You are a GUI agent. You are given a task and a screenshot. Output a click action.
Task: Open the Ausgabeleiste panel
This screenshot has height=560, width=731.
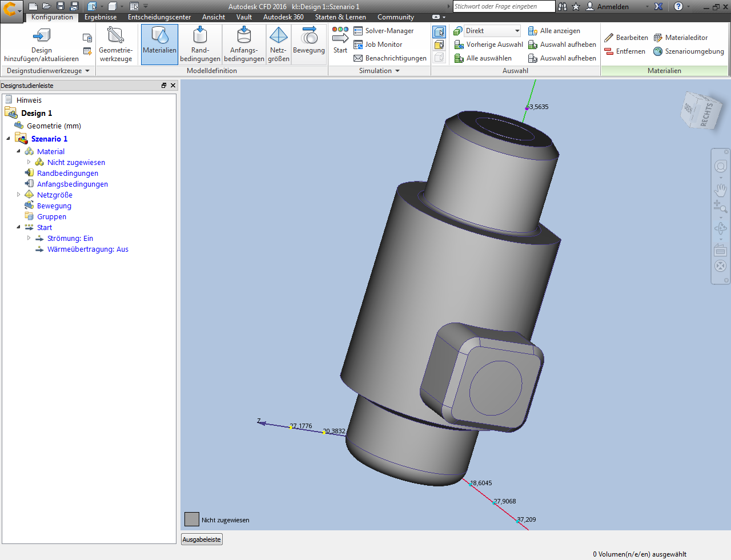tap(202, 539)
